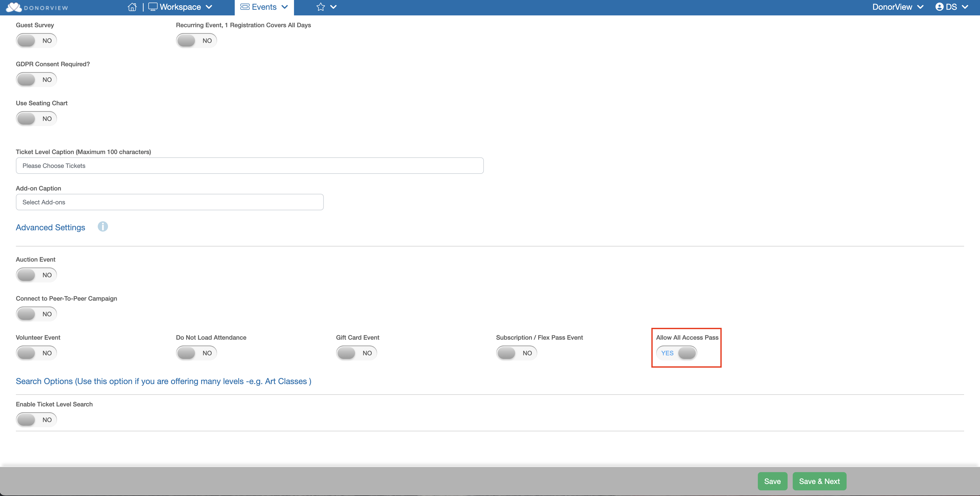The height and width of the screenshot is (496, 980).
Task: Enable Auction Event toggle
Action: (x=36, y=275)
